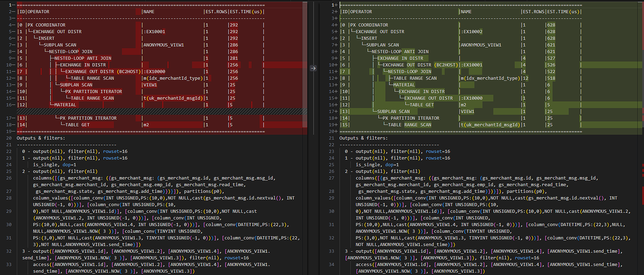Click NESTED-LOOP JOIN on row 7 in right pane
644x275 pixels.
click(410, 72)
